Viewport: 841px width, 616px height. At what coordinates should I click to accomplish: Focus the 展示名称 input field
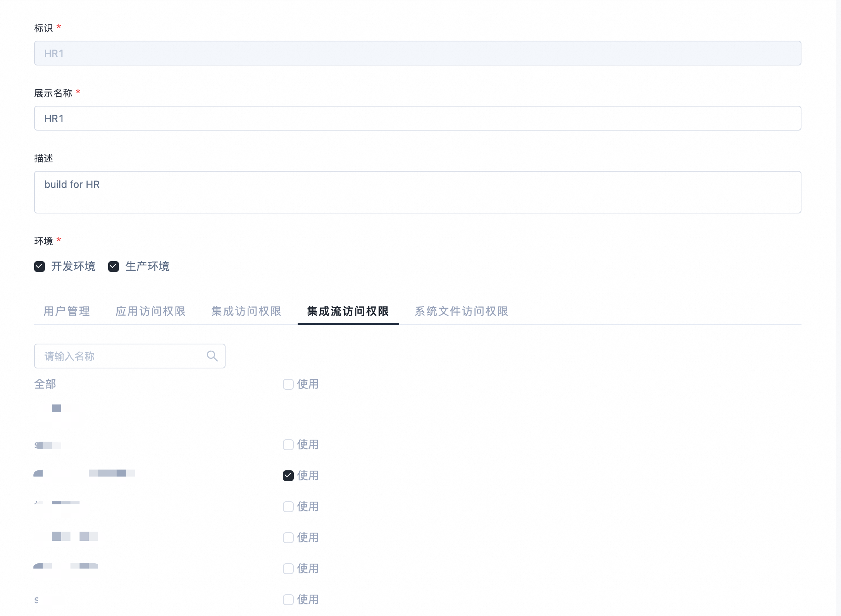tap(417, 118)
